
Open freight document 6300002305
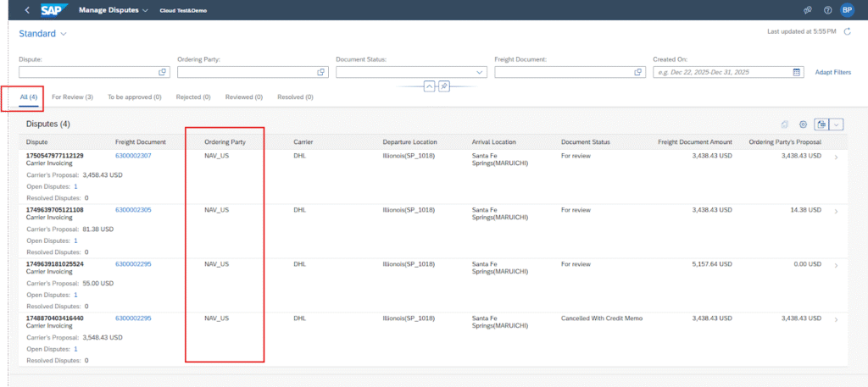[x=133, y=210]
